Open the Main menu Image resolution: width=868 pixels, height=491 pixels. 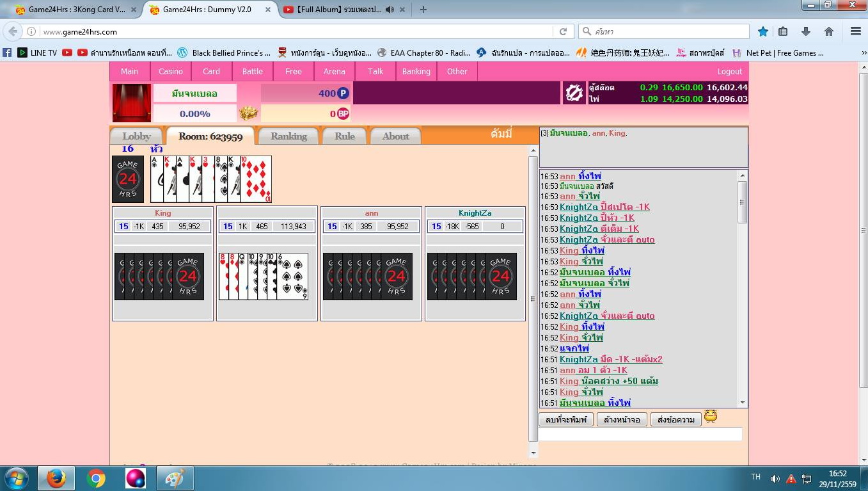[x=129, y=71]
